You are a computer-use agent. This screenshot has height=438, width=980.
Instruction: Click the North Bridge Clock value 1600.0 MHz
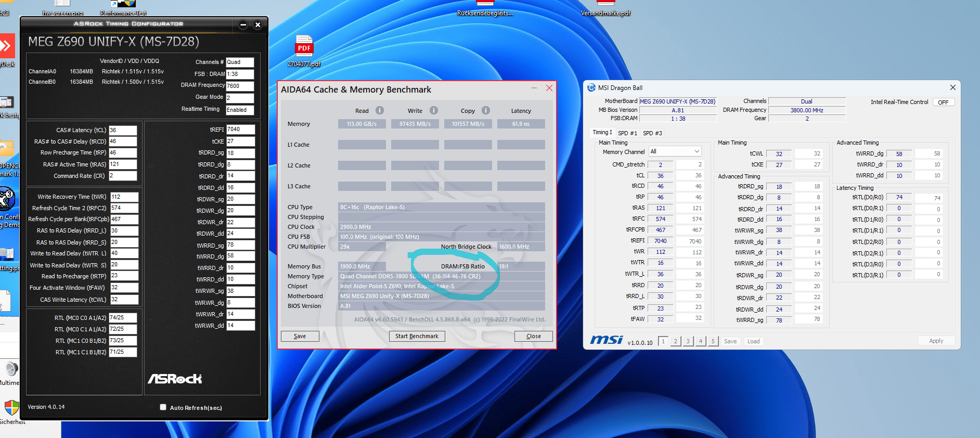click(521, 247)
